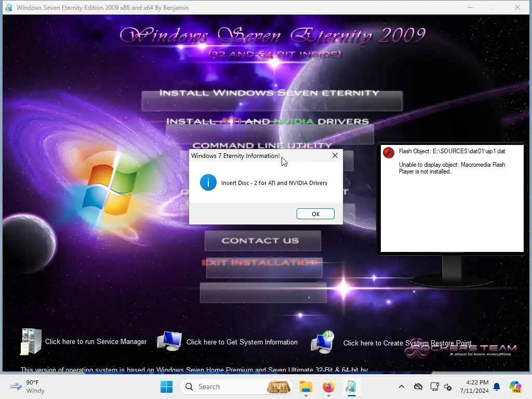Open the display network tray icon
This screenshot has height=399, width=532.
coord(434,387)
